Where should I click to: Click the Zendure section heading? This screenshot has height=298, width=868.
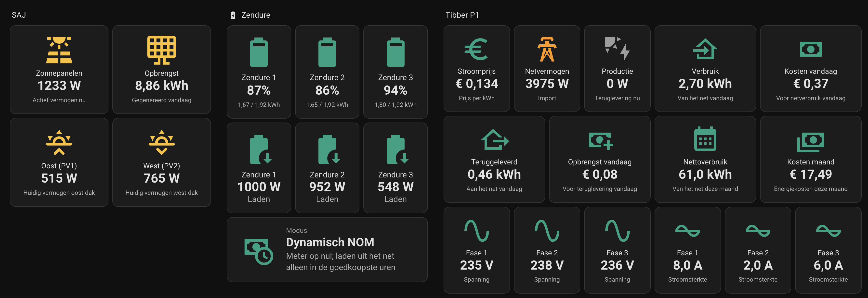(255, 15)
